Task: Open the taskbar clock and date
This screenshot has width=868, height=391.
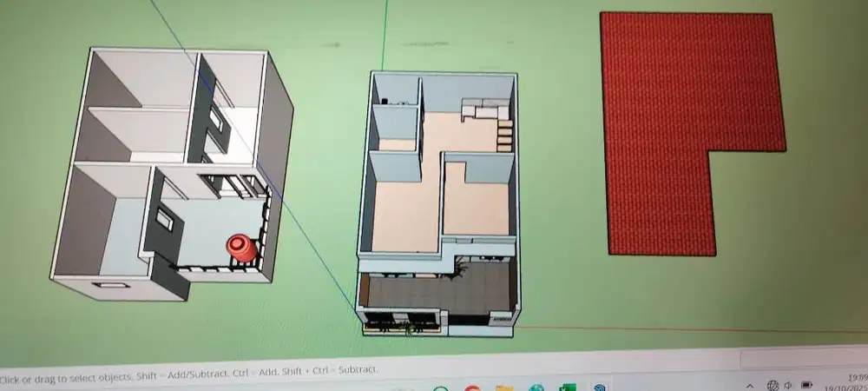Action: 856,382
